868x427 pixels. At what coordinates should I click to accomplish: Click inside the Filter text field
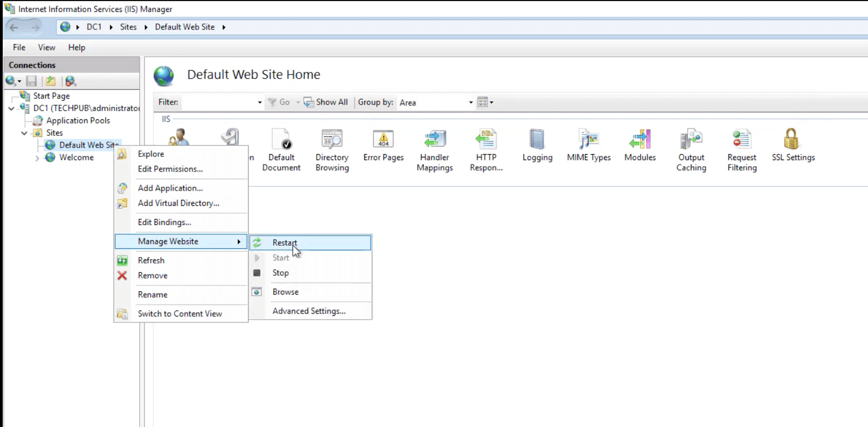218,102
